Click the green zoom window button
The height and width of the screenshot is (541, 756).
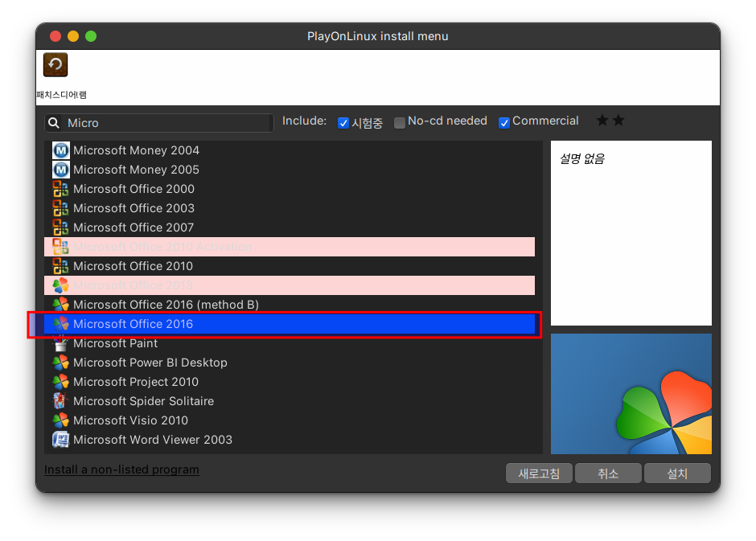coord(91,36)
